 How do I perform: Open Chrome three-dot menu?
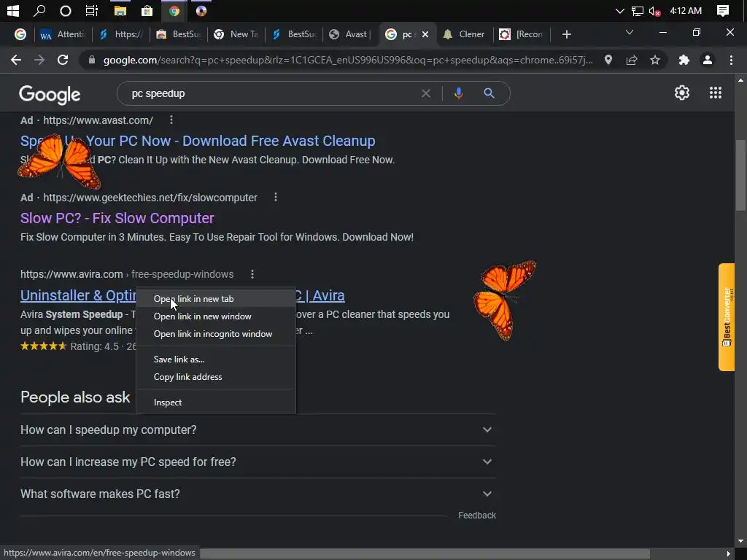pos(731,60)
